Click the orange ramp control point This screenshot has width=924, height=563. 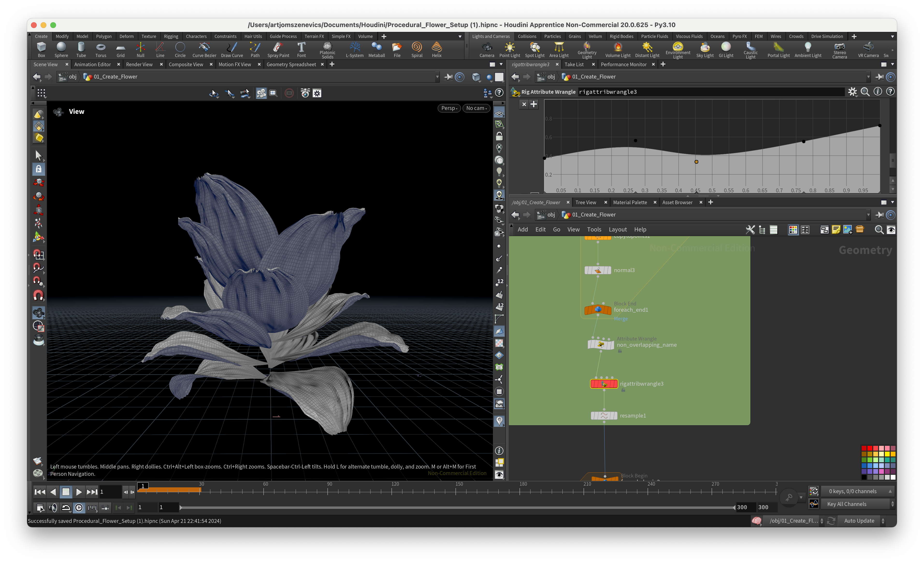696,162
